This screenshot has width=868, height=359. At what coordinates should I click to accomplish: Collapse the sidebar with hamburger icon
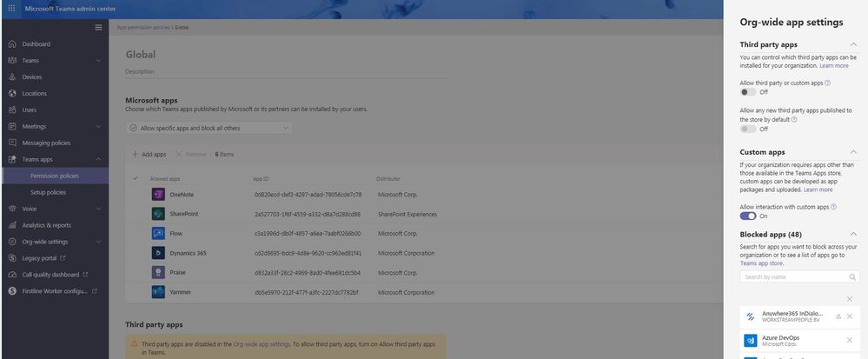[98, 27]
